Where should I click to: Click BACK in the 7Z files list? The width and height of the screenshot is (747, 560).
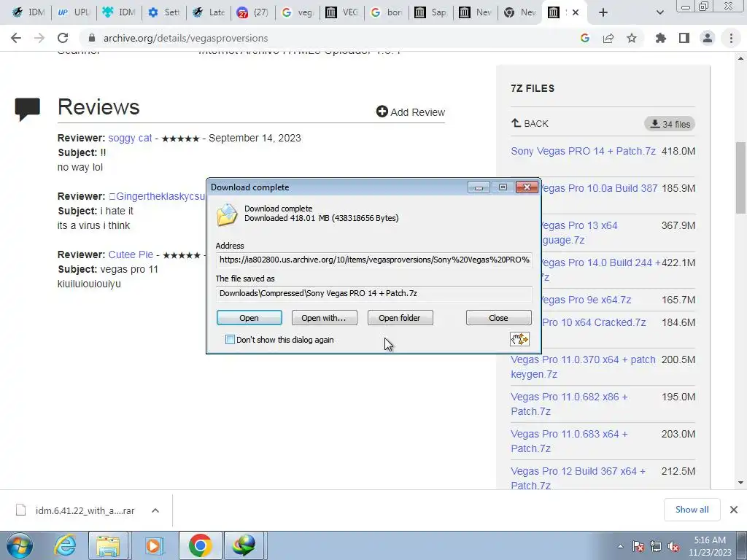tap(530, 123)
